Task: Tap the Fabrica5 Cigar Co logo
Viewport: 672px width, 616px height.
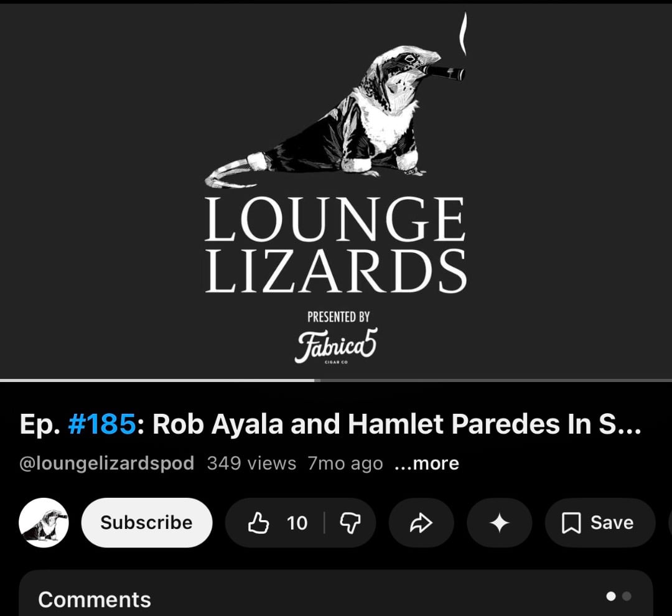Action: click(337, 347)
